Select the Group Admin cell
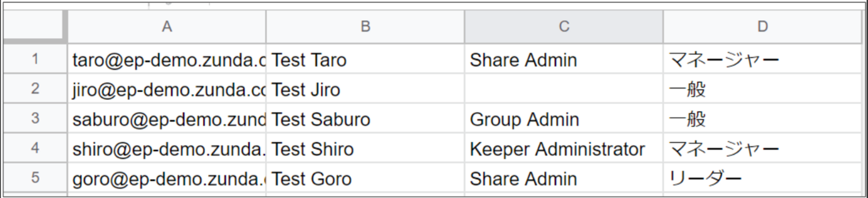The image size is (868, 198). pyautogui.click(x=564, y=118)
